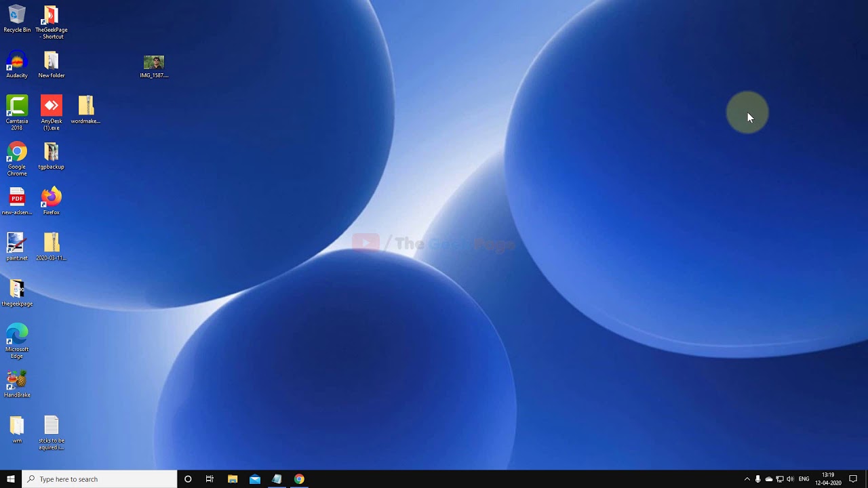Viewport: 868px width, 488px height.
Task: Select the Recycle Bin desktop icon
Action: click(x=17, y=19)
